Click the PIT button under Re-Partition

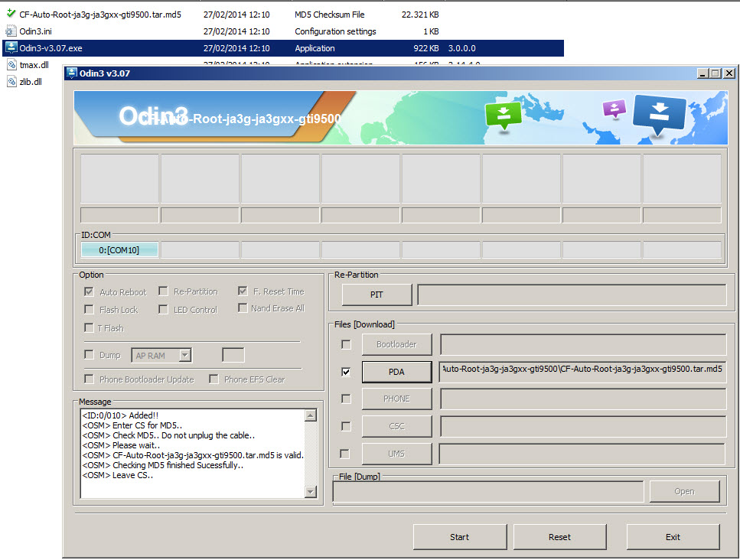376,295
